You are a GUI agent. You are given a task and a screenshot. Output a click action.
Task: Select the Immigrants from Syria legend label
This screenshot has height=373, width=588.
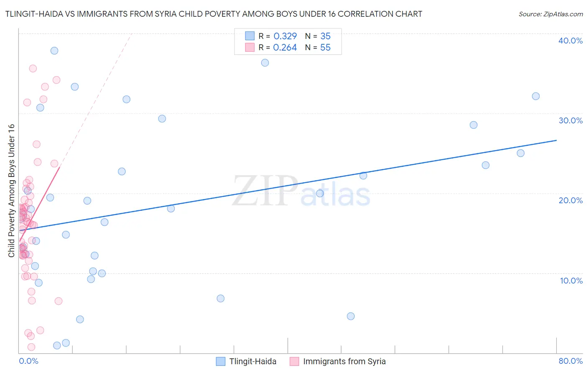(x=344, y=361)
